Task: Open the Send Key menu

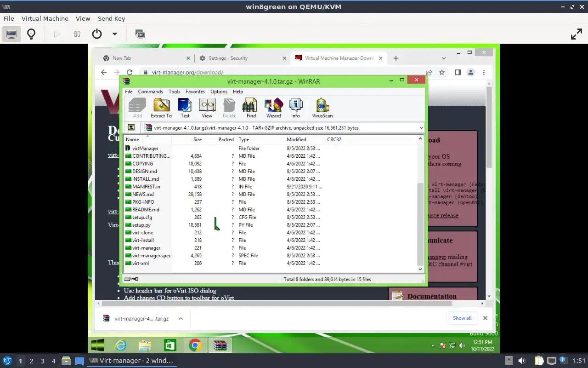Action: (111, 18)
